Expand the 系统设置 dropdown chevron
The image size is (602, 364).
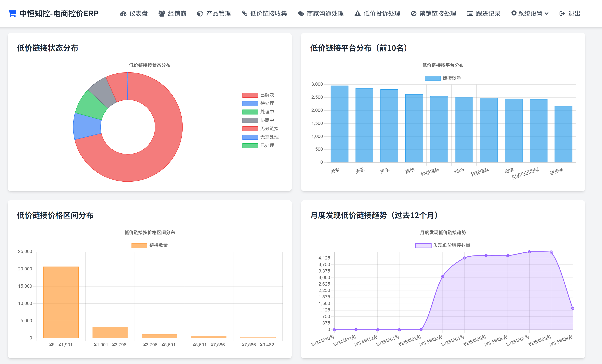click(547, 14)
